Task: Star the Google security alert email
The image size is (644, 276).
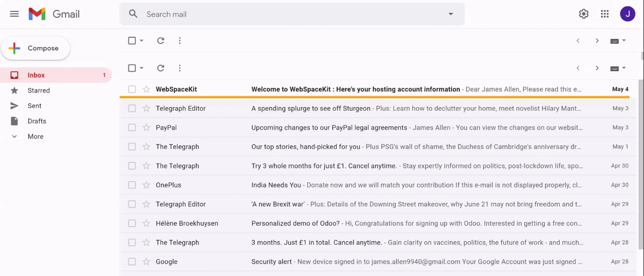Action: pyautogui.click(x=146, y=262)
